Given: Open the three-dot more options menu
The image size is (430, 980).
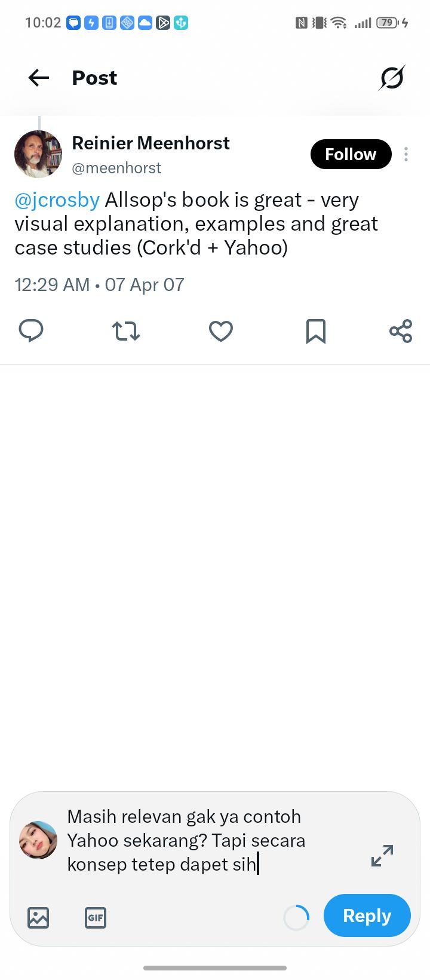Looking at the screenshot, I should click(406, 154).
